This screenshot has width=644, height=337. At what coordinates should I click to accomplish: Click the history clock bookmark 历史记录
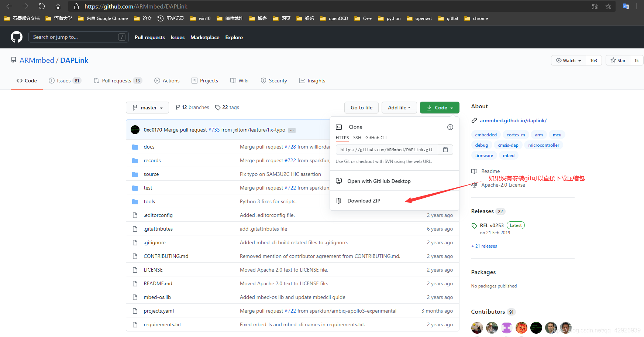171,18
